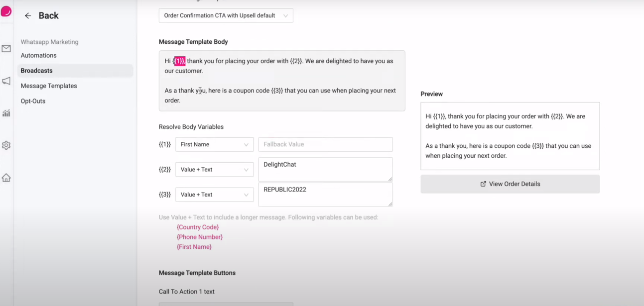The width and height of the screenshot is (644, 306).
Task: Go to the home sidebar icon
Action: point(6,178)
